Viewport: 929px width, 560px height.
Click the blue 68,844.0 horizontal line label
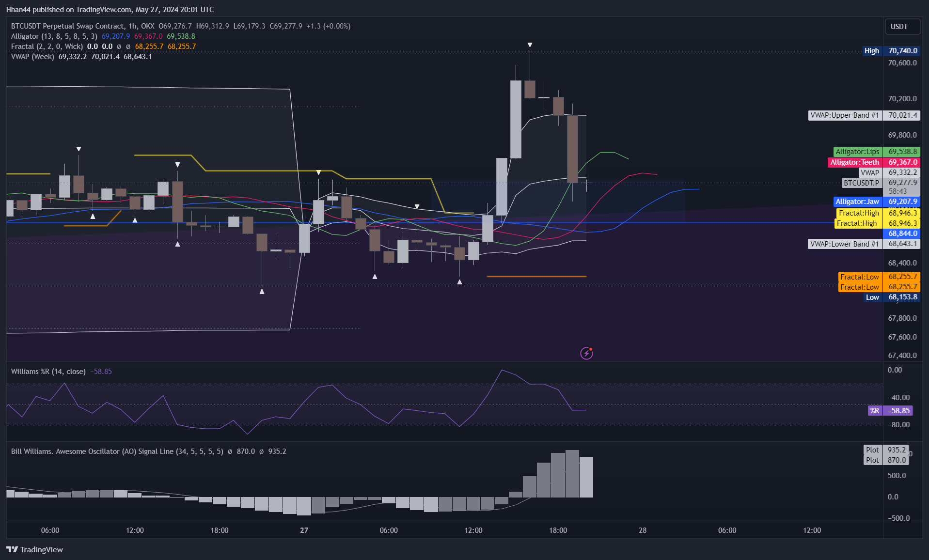902,233
